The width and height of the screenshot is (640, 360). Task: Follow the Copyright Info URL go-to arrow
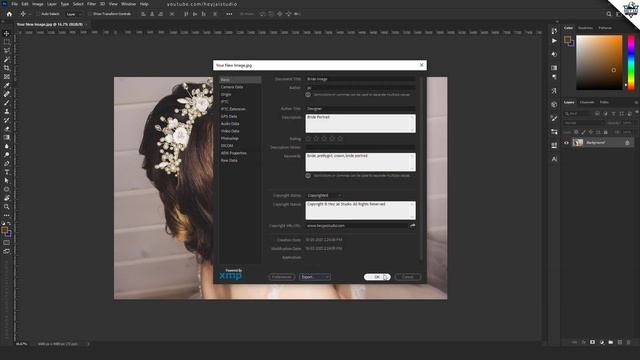tap(412, 225)
